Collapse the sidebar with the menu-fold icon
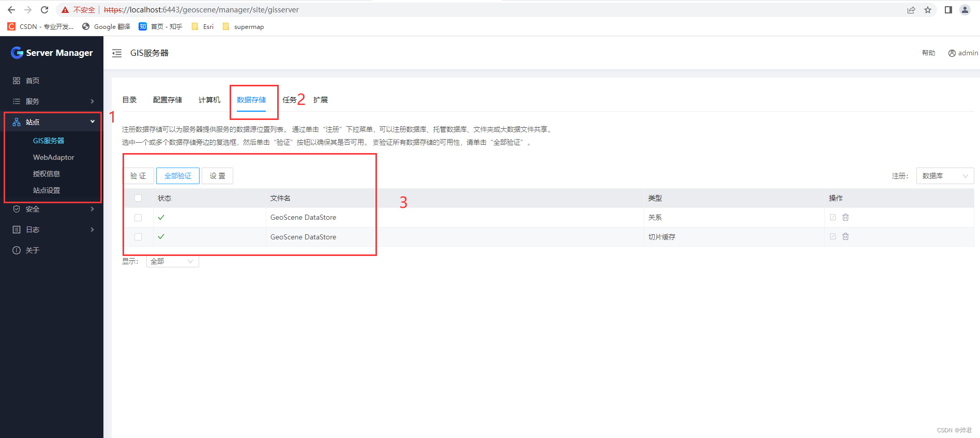The image size is (980, 438). click(117, 53)
